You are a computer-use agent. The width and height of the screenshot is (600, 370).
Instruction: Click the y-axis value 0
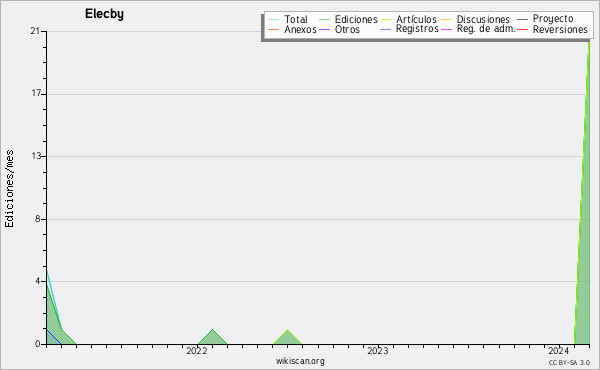tap(38, 344)
